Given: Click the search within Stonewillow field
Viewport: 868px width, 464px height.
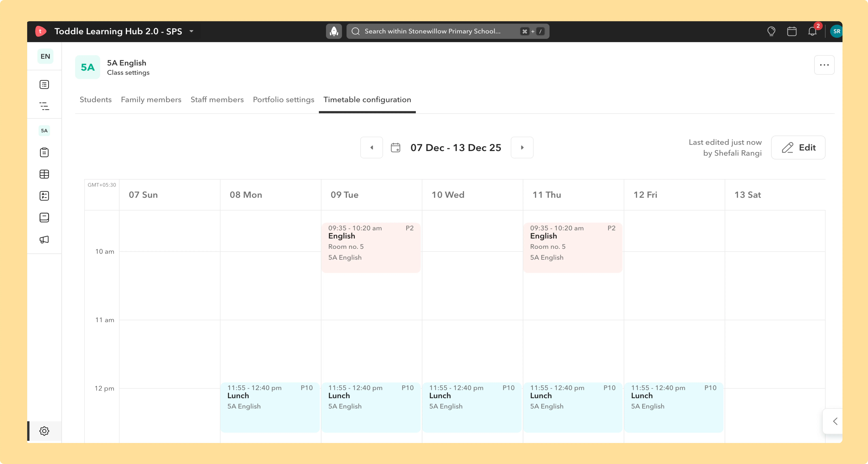Looking at the screenshot, I should click(448, 31).
